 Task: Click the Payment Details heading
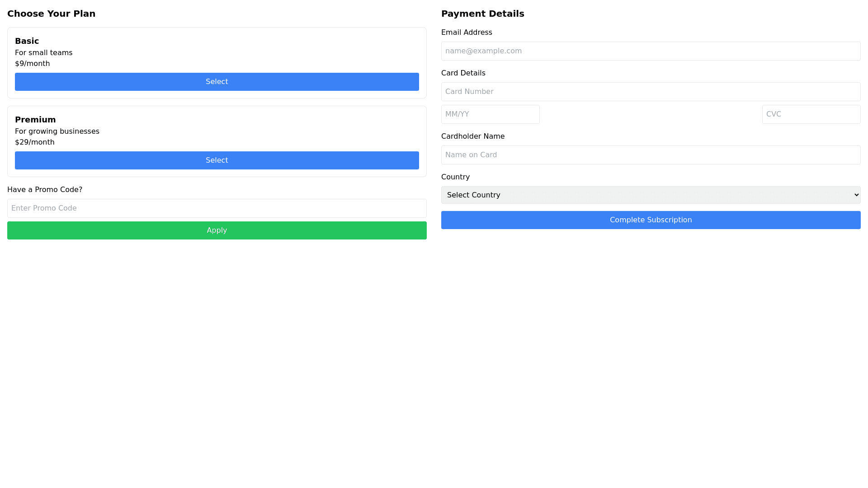coord(483,14)
